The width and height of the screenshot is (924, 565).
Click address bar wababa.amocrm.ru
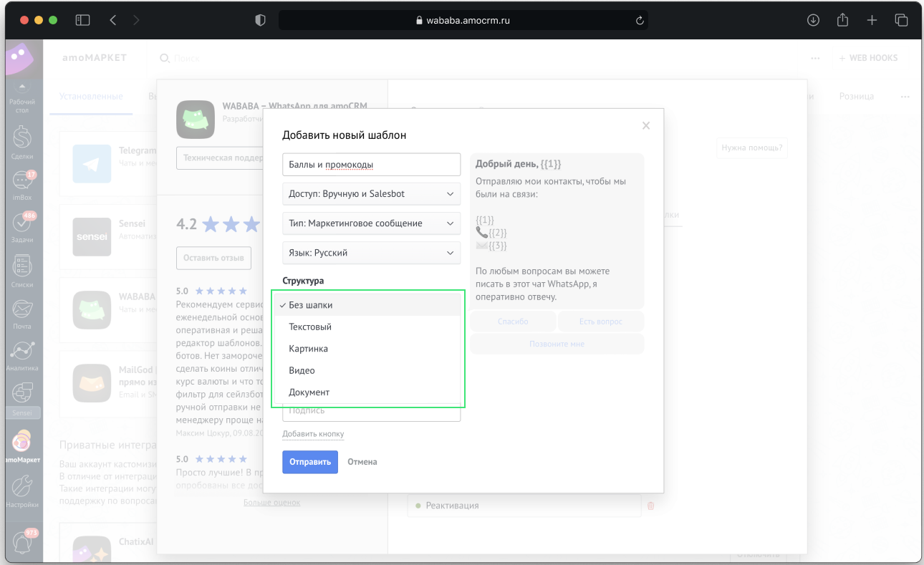463,20
